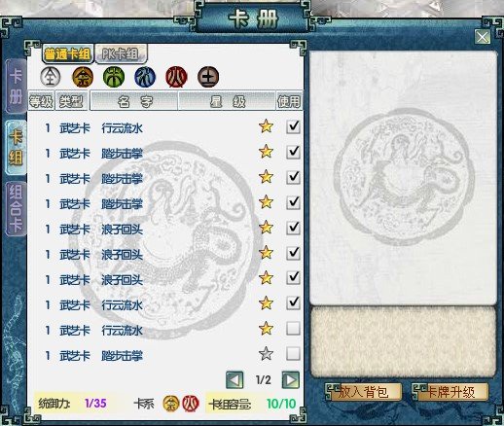Filter cards by 火 (fire) element icon
The width and height of the screenshot is (504, 426).
click(176, 77)
